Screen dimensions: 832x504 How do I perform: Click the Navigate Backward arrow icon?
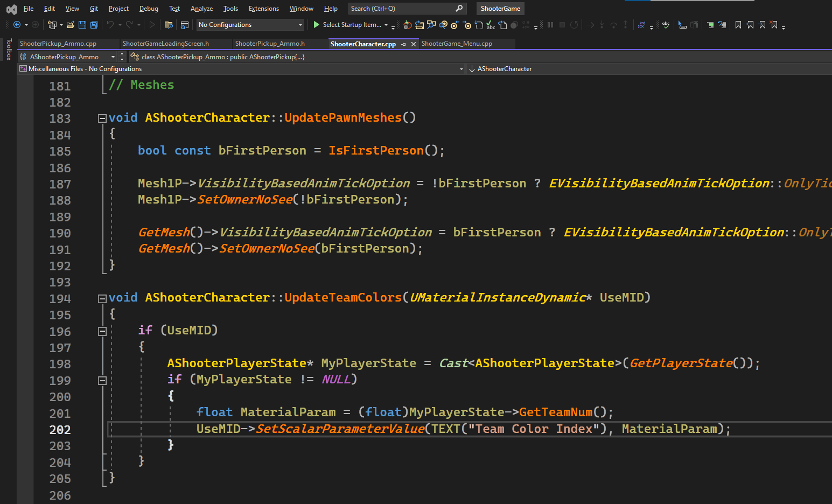17,25
